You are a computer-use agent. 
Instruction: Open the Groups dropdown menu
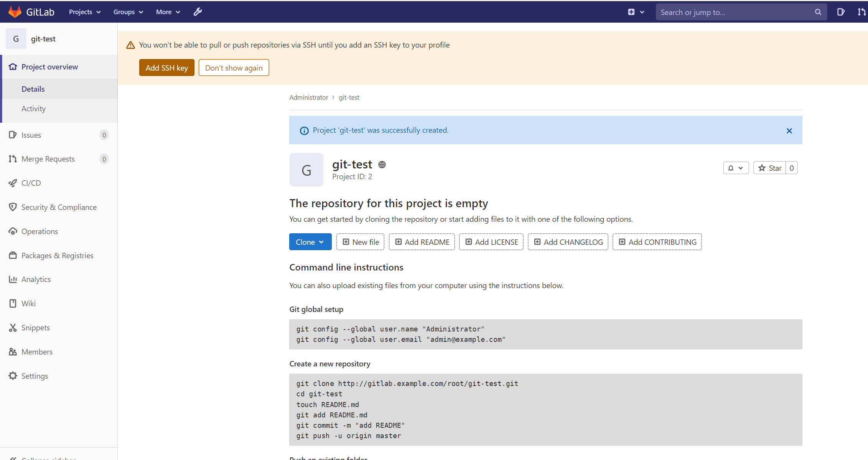(x=128, y=12)
